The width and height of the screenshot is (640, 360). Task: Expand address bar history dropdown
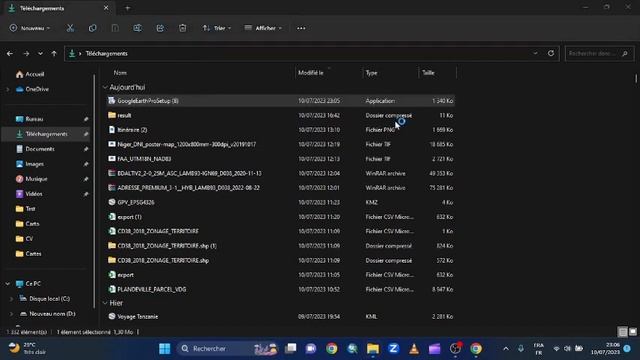tap(535, 53)
